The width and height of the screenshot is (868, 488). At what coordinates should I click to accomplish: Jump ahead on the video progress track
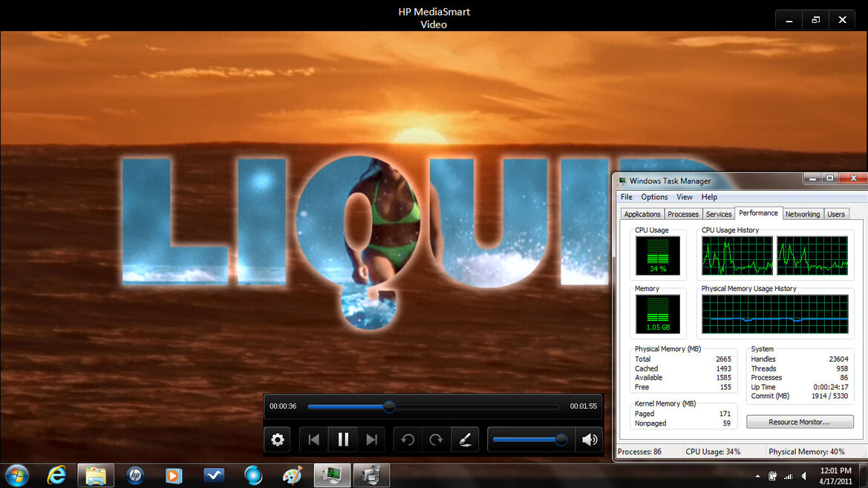(x=476, y=406)
